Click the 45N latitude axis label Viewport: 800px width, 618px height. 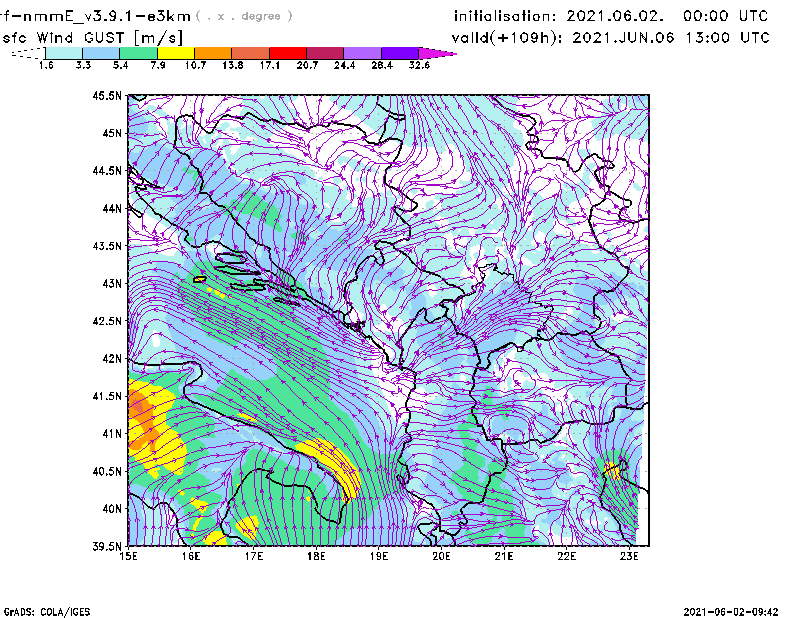coord(112,133)
